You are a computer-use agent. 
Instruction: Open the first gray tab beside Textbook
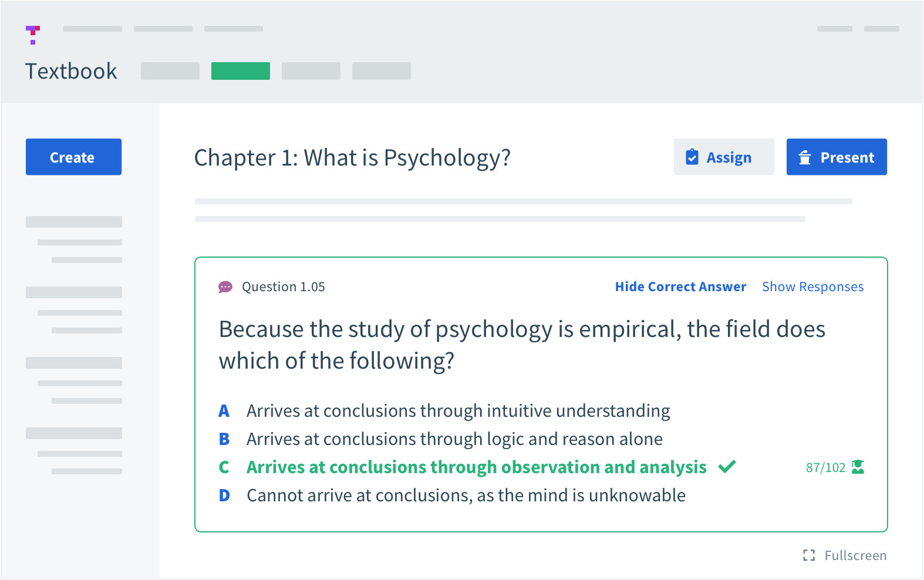pos(170,71)
